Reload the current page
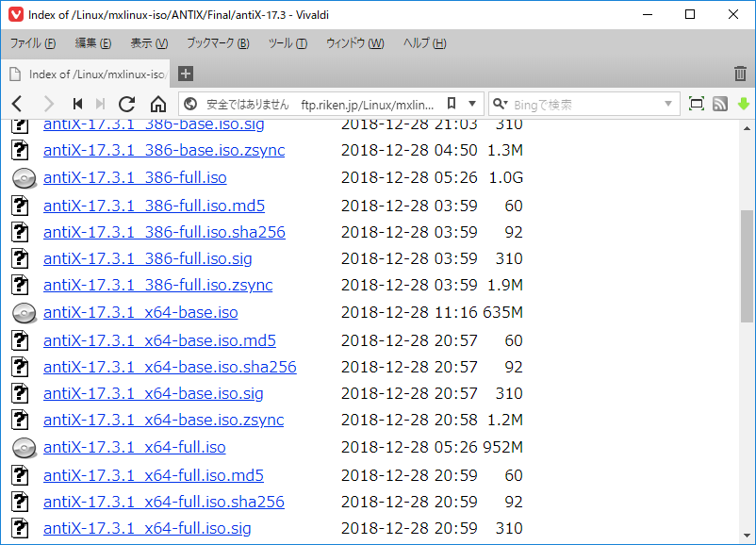This screenshot has height=545, width=756. tap(127, 104)
